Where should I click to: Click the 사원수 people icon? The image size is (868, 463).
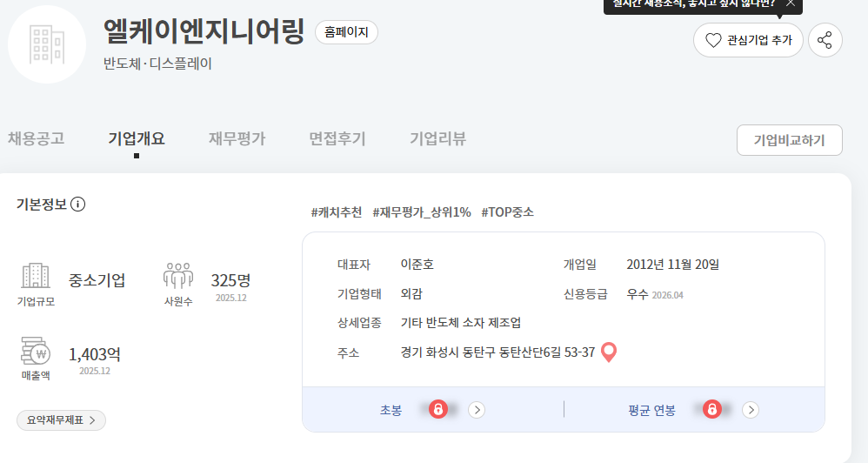coord(178,276)
